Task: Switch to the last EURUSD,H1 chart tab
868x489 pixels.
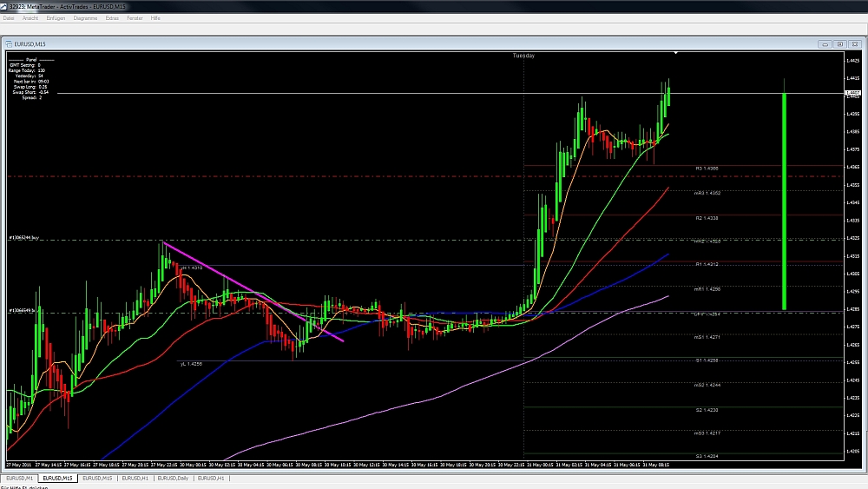Action: (211, 478)
